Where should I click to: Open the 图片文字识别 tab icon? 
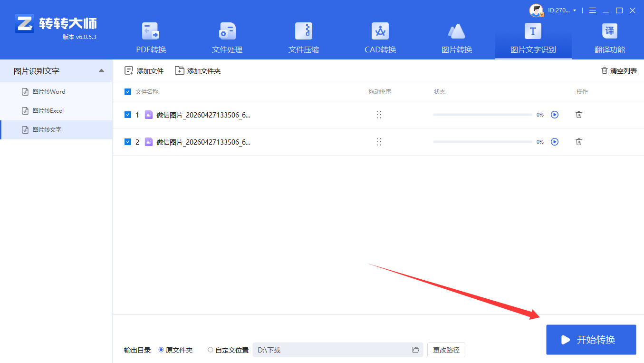(x=533, y=31)
